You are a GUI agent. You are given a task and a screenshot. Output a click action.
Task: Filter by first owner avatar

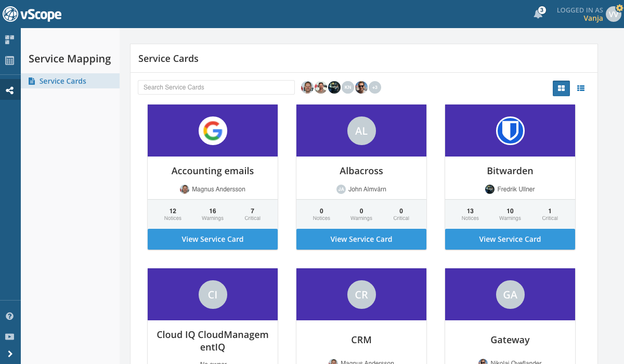307,87
